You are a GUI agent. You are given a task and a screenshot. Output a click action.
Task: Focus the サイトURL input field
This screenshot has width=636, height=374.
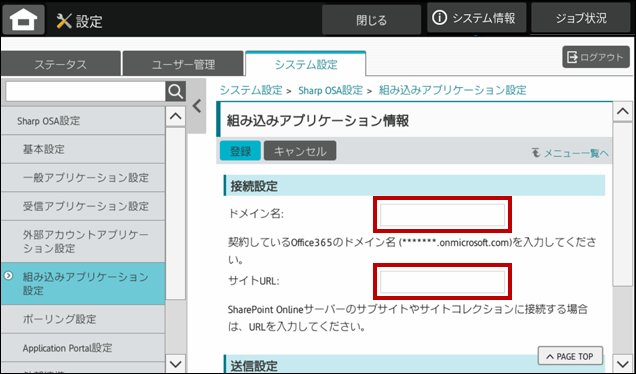(x=443, y=282)
